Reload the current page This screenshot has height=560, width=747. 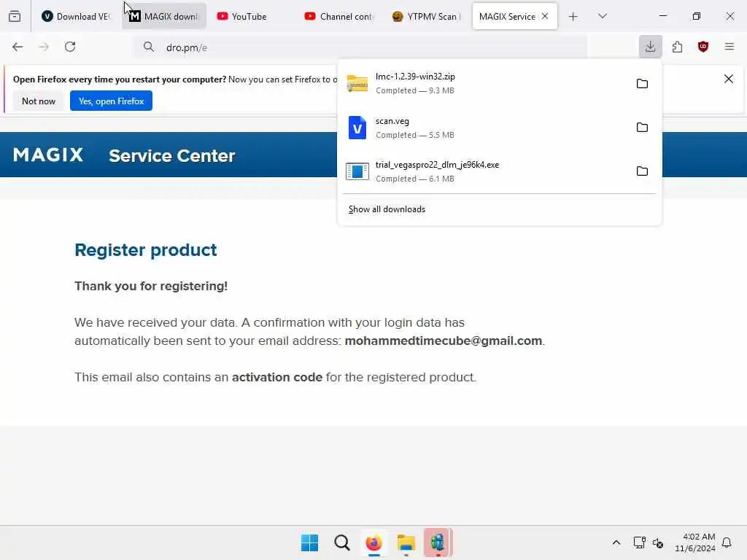coord(70,47)
